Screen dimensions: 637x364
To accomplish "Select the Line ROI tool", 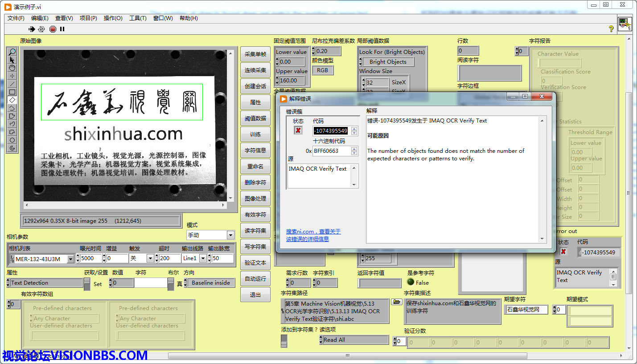I will tap(12, 84).
